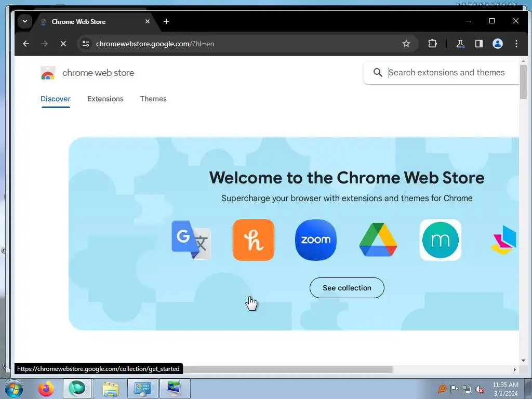The image size is (532, 399).
Task: Open the teal 'm' extension icon
Action: pyautogui.click(x=441, y=240)
